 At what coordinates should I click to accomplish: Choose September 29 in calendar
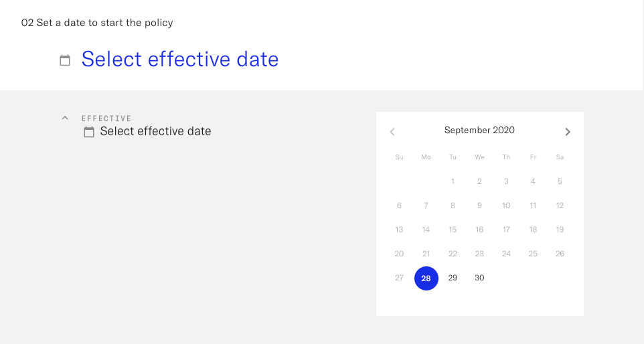tap(453, 278)
